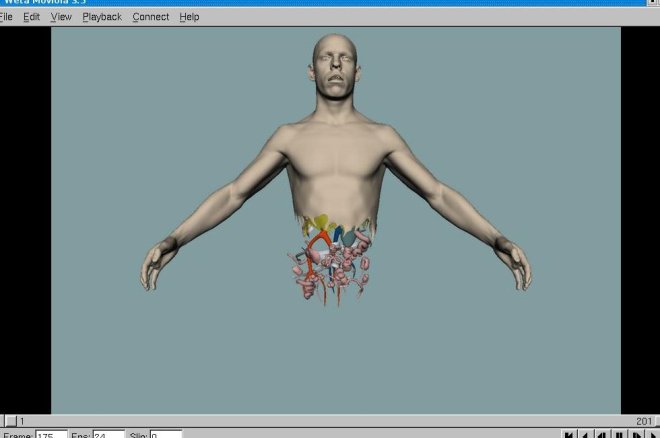The height and width of the screenshot is (438, 660).
Task: Click the start frame number 1
Action: 23,421
